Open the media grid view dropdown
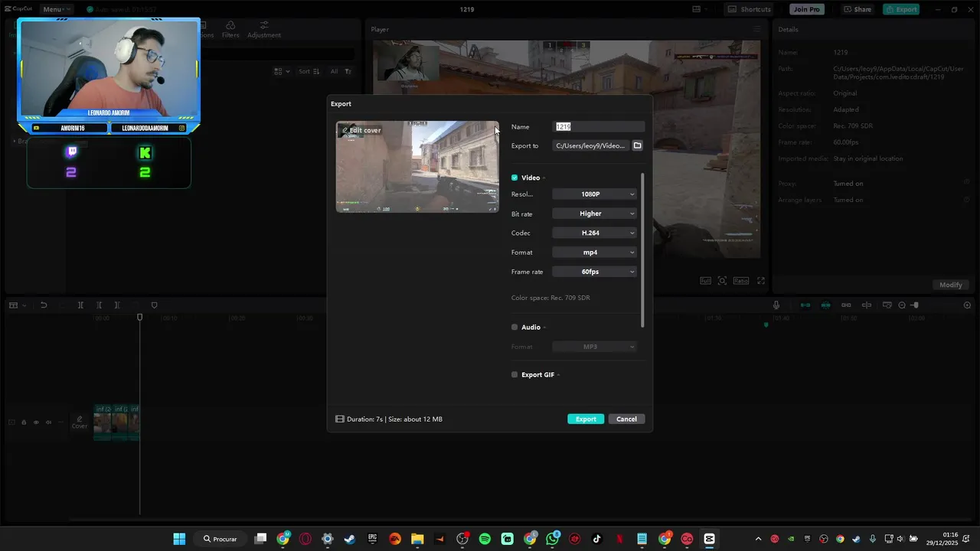The width and height of the screenshot is (980, 551). click(x=283, y=71)
